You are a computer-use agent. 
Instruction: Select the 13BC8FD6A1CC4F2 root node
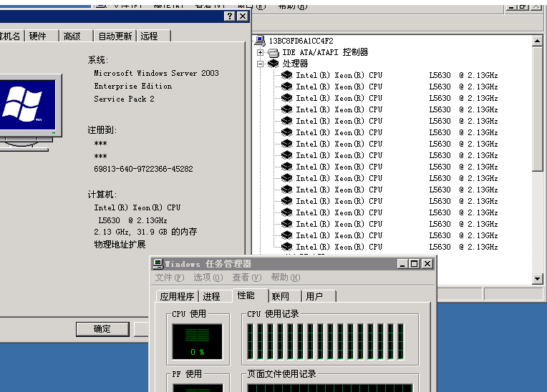click(301, 41)
